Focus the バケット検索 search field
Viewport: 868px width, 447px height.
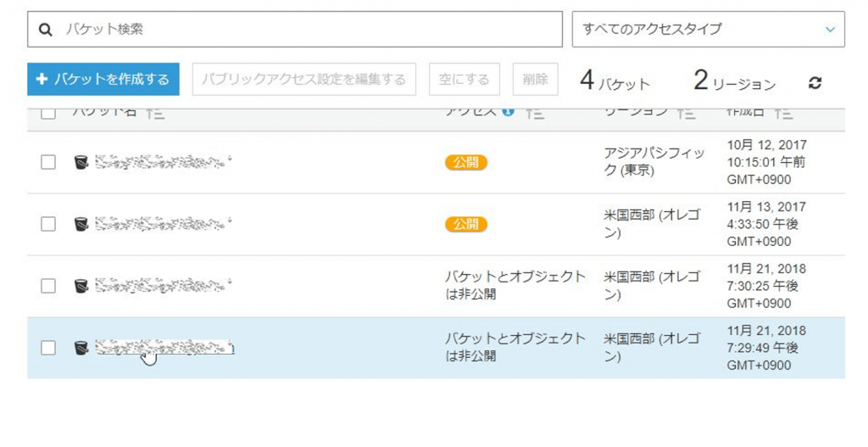pyautogui.click(x=294, y=29)
